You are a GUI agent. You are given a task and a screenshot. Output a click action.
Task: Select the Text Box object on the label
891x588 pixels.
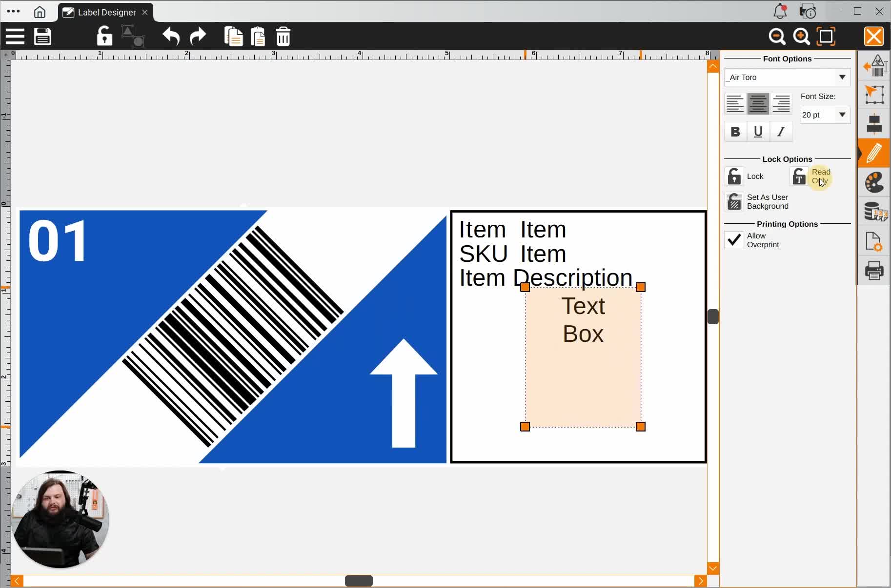pos(583,357)
